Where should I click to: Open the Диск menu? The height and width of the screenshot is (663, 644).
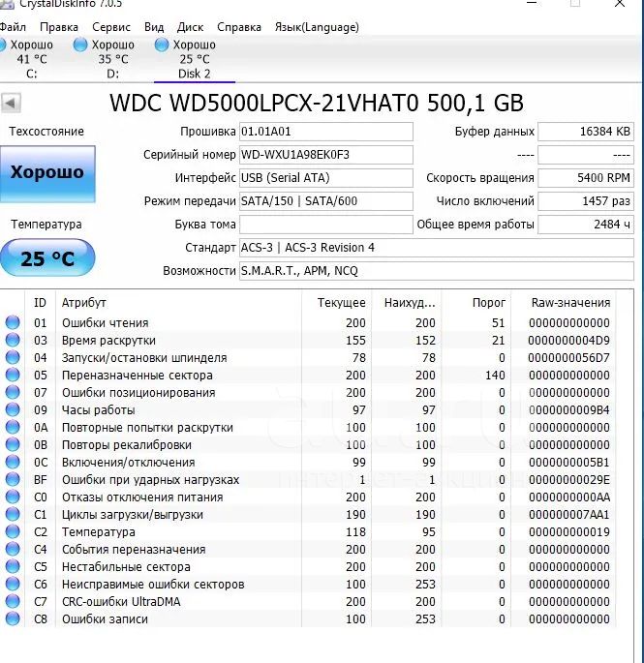[191, 27]
